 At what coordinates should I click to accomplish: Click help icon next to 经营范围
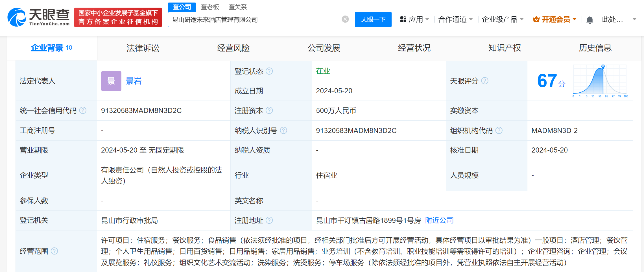click(54, 251)
